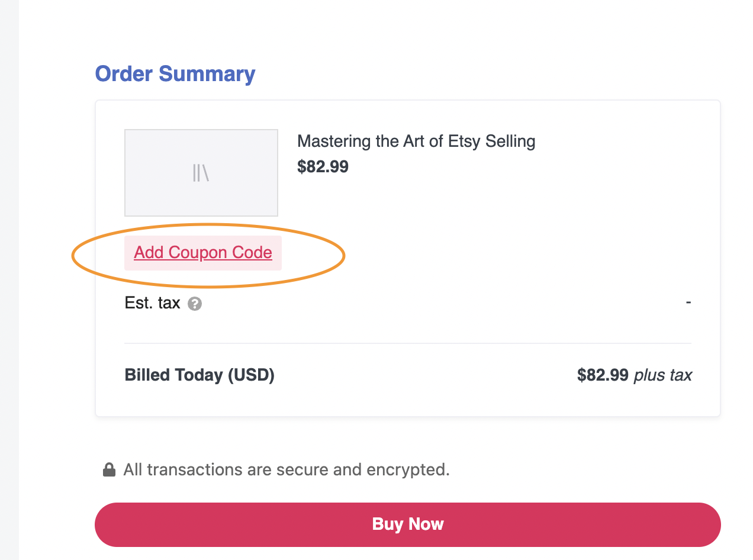Click the placeholder glyph inside the course image
The width and height of the screenshot is (753, 560).
coord(201,173)
